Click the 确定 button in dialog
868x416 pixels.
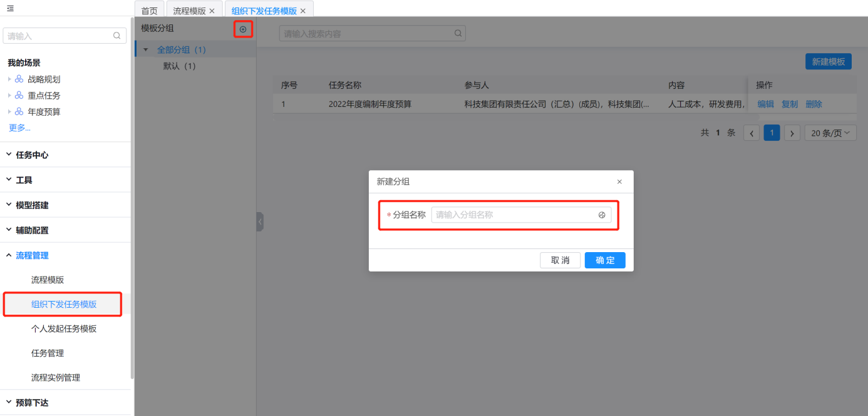pyautogui.click(x=604, y=260)
